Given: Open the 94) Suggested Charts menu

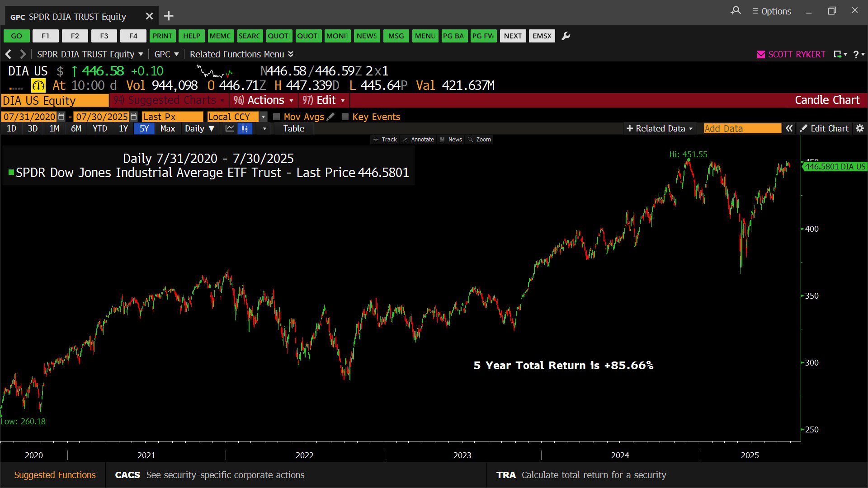Looking at the screenshot, I should click(x=169, y=100).
